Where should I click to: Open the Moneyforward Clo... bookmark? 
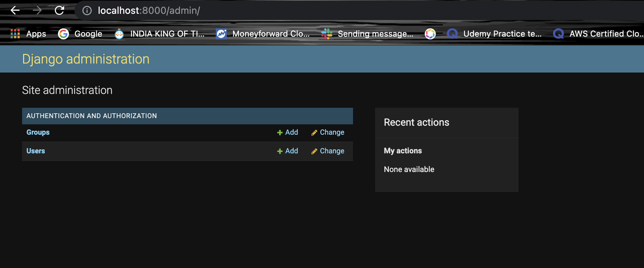[x=263, y=34]
